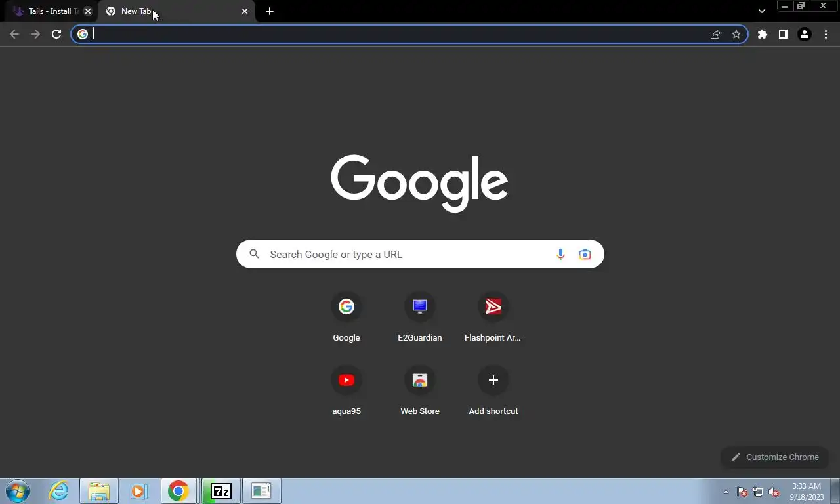Viewport: 840px width, 504px height.
Task: Open 7-Zip from the taskbar
Action: [221, 491]
